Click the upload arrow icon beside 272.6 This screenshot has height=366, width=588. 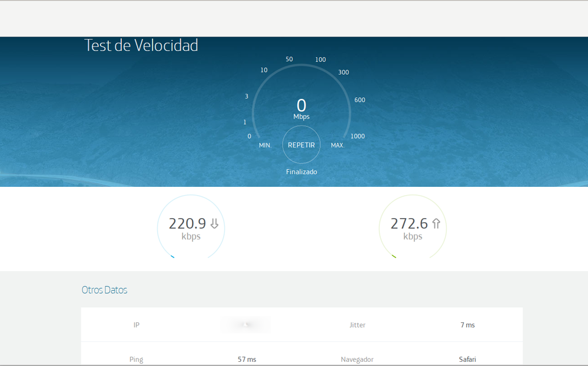point(436,223)
